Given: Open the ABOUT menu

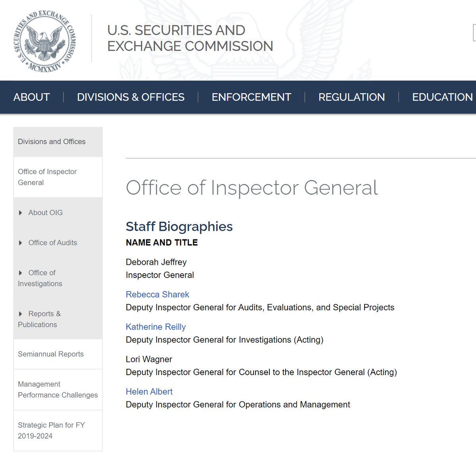Looking at the screenshot, I should click(32, 97).
